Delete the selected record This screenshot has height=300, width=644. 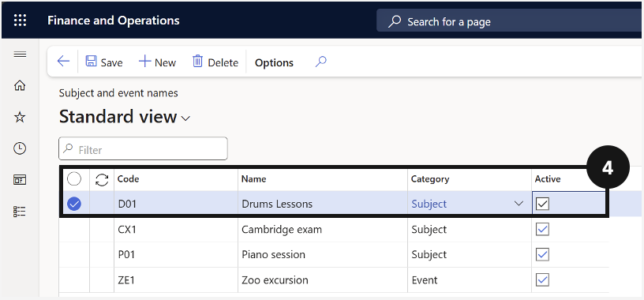tap(215, 62)
